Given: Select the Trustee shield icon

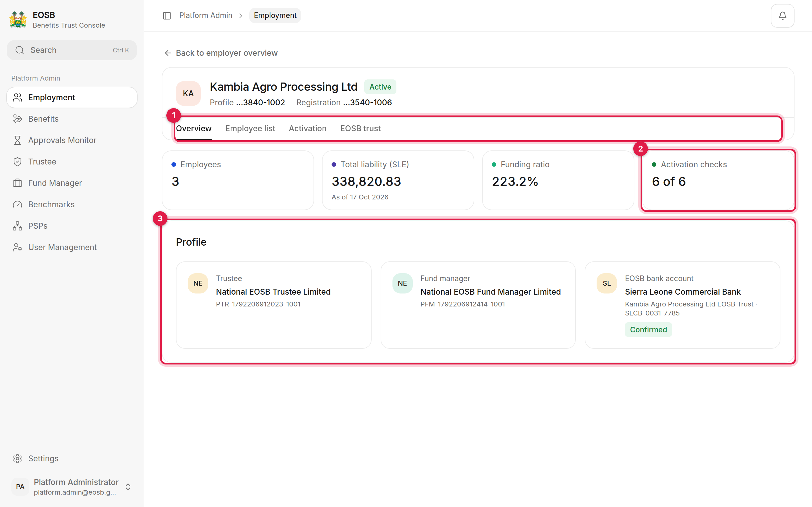Looking at the screenshot, I should (x=17, y=162).
